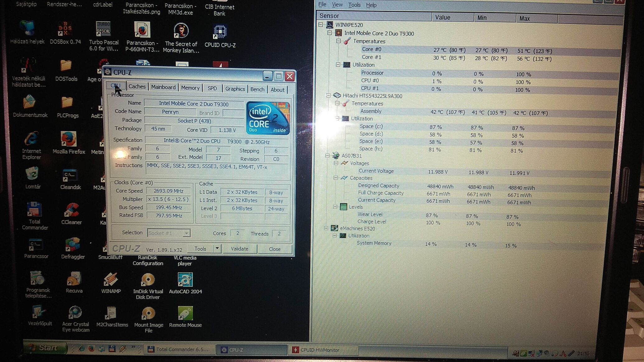Launch Mozilla Firefox desktop icon
644x362 pixels.
69,143
